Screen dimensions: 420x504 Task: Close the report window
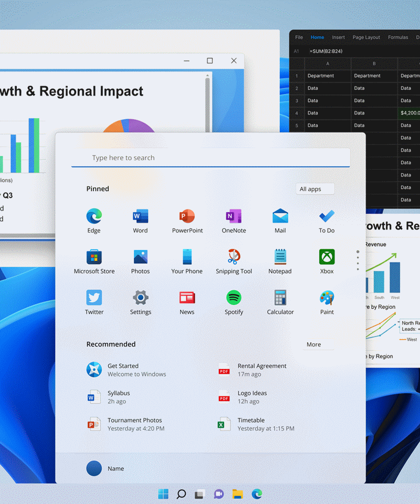pyautogui.click(x=234, y=60)
